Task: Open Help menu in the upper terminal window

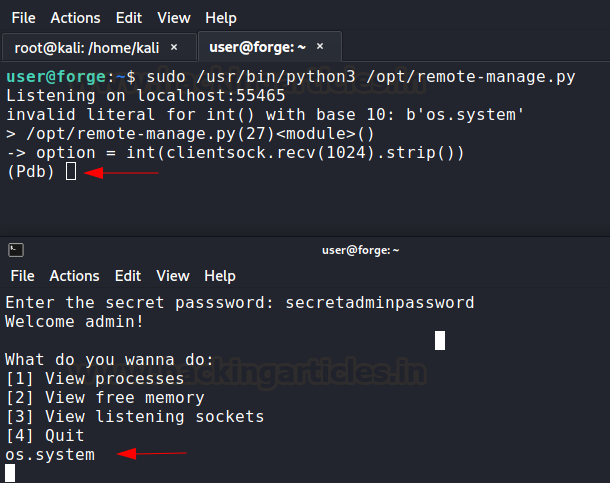Action: 220,18
